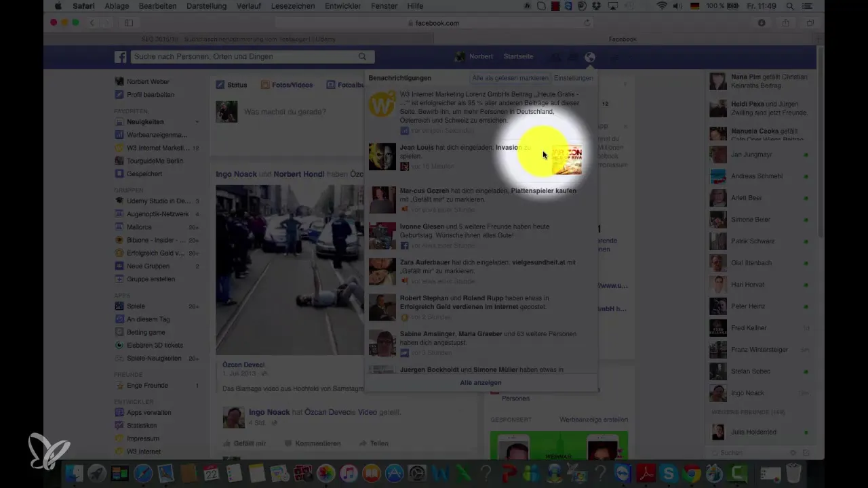Click Kommentieren under the post
Screen dimensions: 868x488
click(313, 443)
